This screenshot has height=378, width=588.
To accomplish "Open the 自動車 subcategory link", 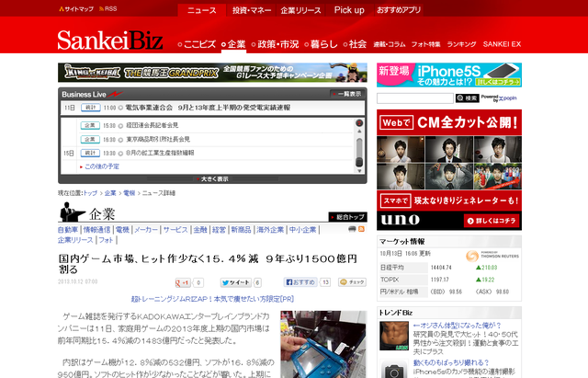I will point(68,230).
